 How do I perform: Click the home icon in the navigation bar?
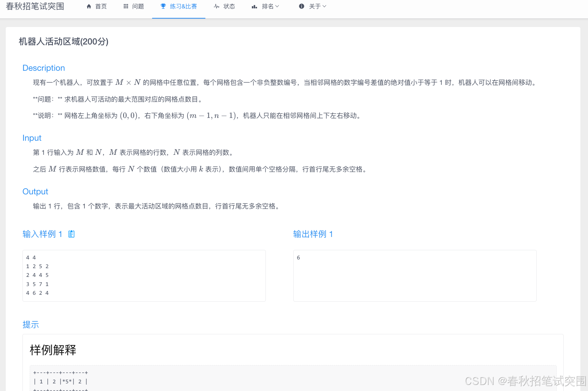[x=89, y=6]
